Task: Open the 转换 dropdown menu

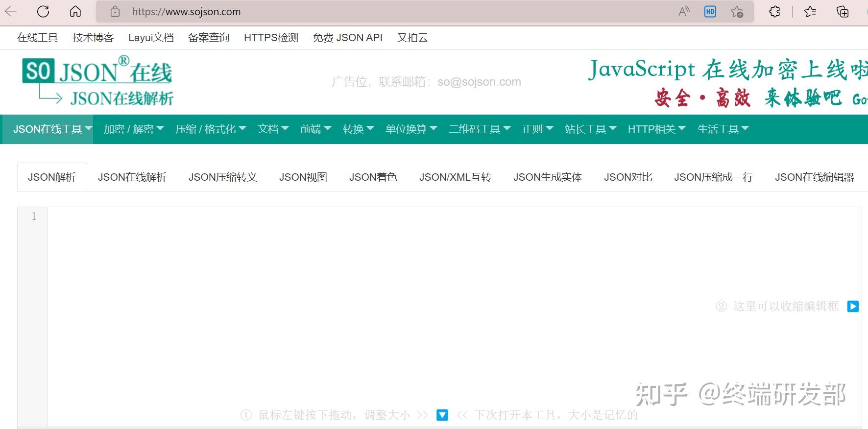Action: [x=359, y=129]
